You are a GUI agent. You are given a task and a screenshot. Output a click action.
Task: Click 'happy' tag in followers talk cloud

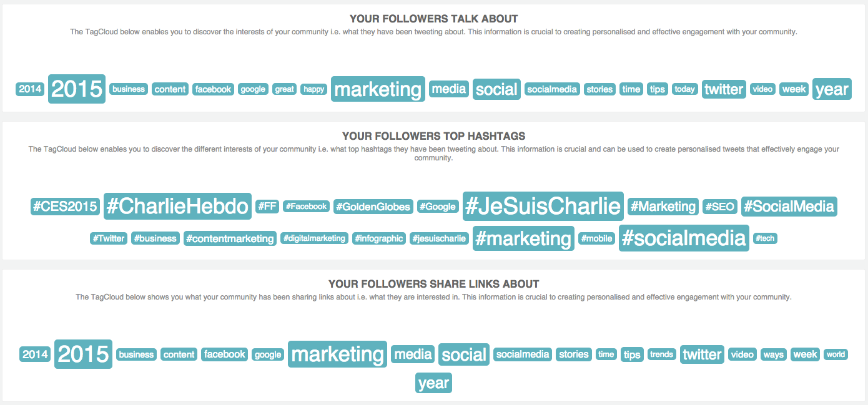pos(313,89)
